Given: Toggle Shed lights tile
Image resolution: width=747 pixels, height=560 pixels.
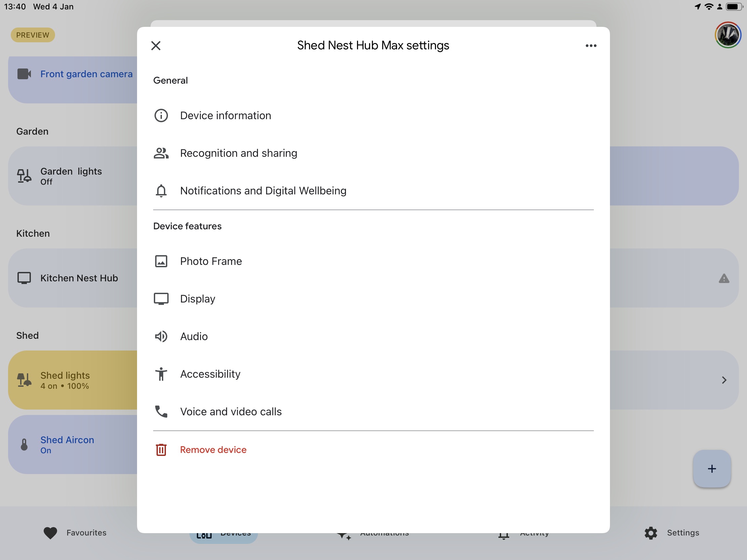Looking at the screenshot, I should [73, 380].
